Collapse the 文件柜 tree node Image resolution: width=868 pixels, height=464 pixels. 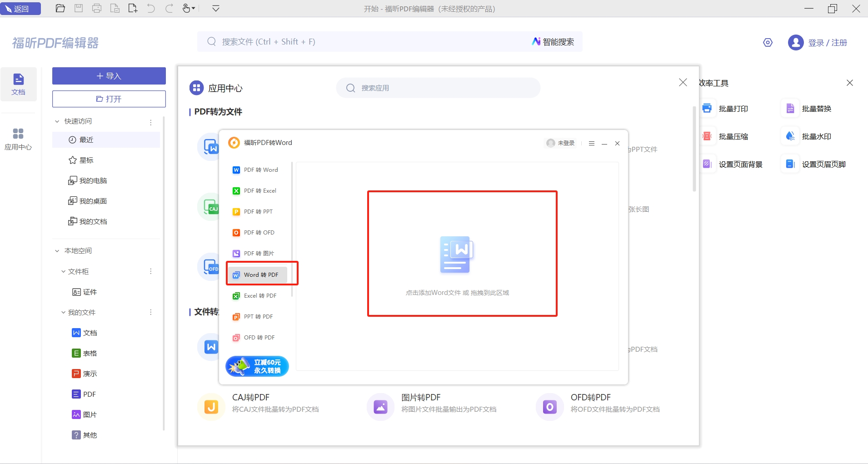tap(64, 271)
